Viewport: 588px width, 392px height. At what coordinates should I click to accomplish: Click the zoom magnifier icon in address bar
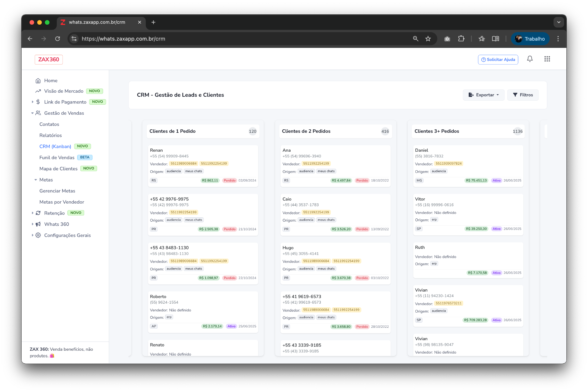click(415, 39)
